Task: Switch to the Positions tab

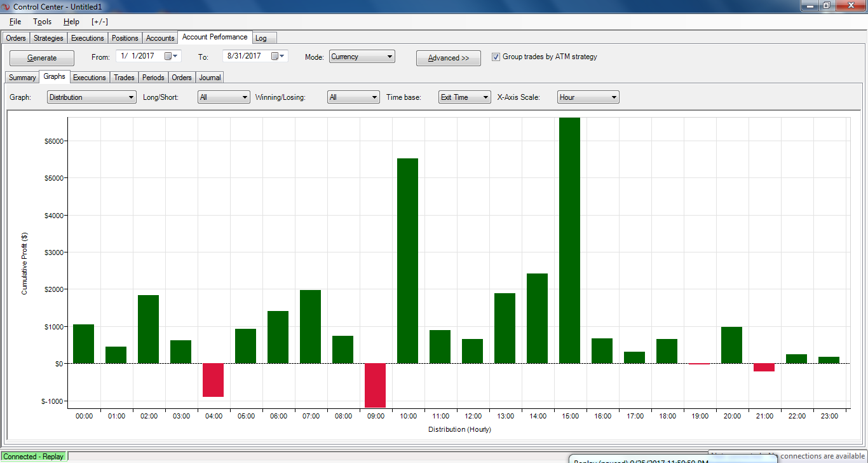Action: pyautogui.click(x=125, y=38)
